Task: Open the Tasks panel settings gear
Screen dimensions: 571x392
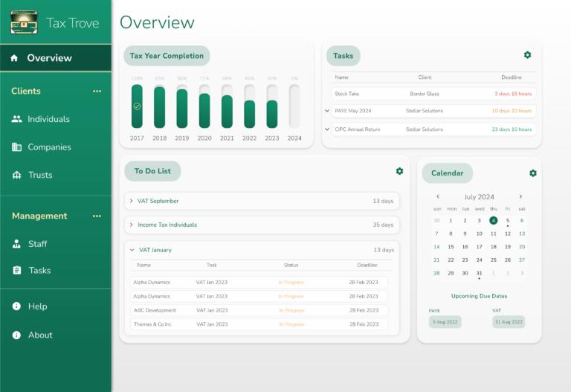Action: coord(527,55)
